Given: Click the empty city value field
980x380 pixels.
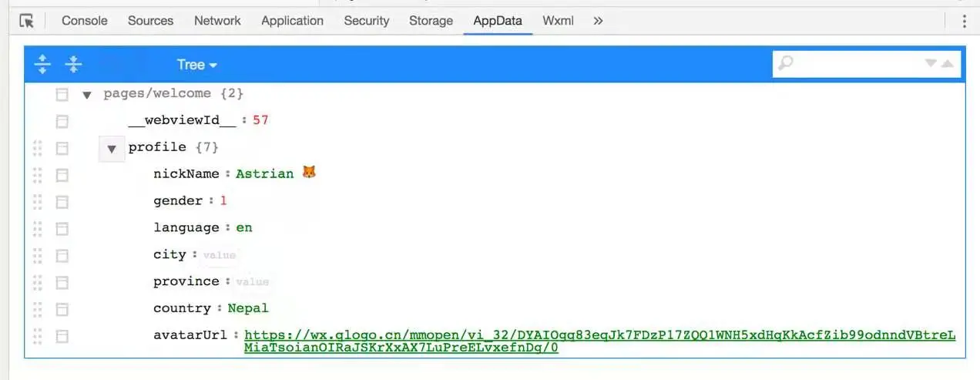Looking at the screenshot, I should click(220, 255).
